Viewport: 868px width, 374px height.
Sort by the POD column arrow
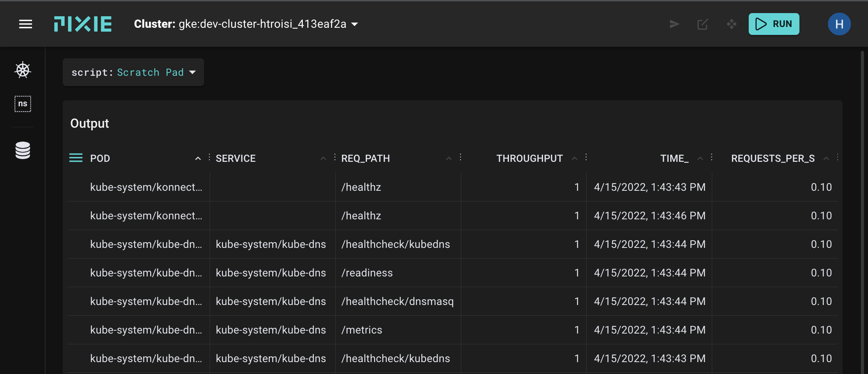point(198,159)
